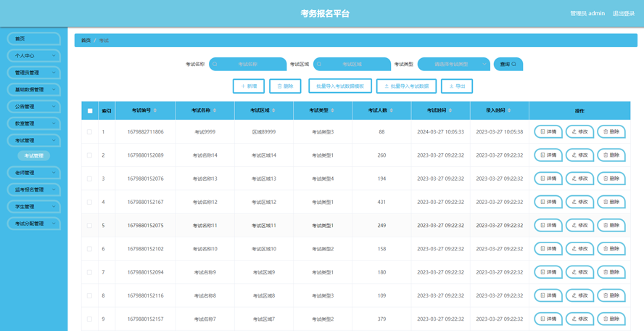Toggle select-all checkbox in table header
Viewport: 644px width, 331px height.
click(90, 110)
